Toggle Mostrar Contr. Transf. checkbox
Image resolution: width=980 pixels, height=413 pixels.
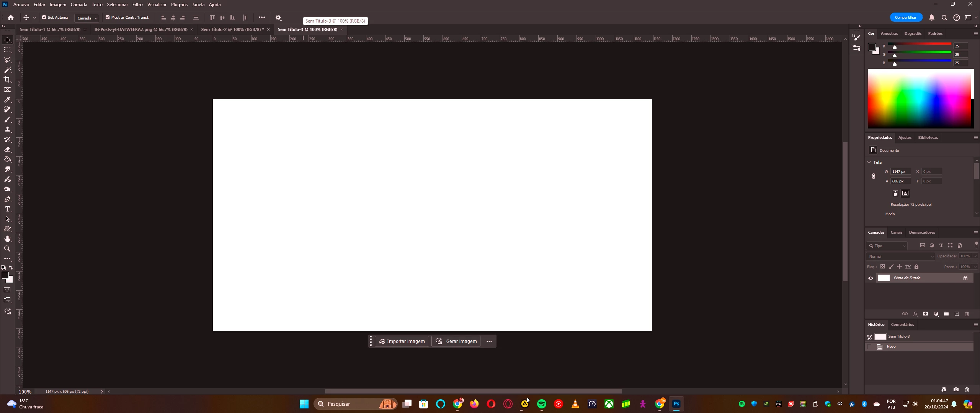pyautogui.click(x=108, y=17)
